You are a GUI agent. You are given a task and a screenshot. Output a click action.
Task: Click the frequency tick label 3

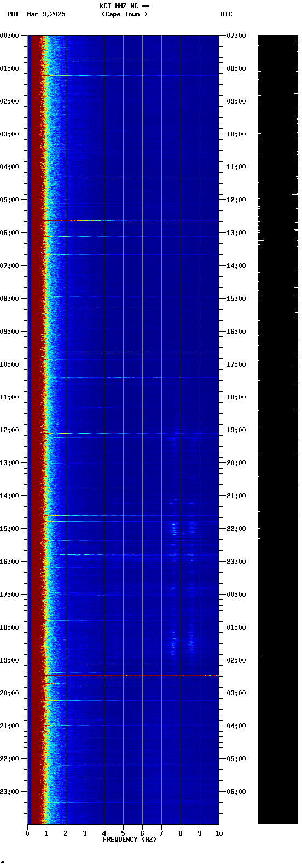click(x=85, y=833)
